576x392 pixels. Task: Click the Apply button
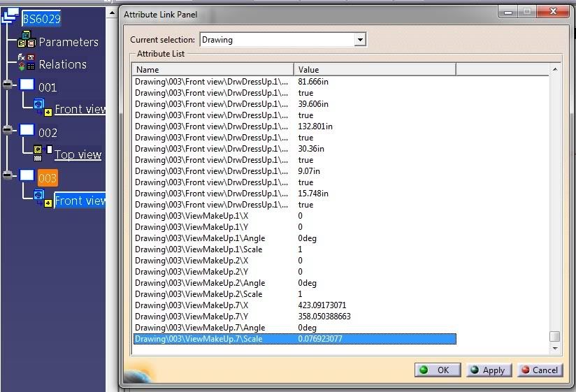coord(489,370)
